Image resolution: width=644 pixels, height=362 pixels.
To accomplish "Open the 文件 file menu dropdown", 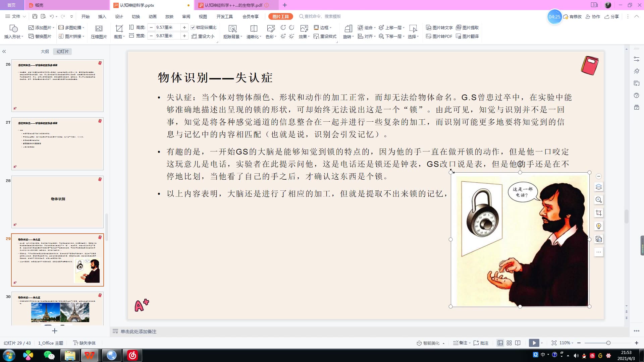I will (x=15, y=16).
